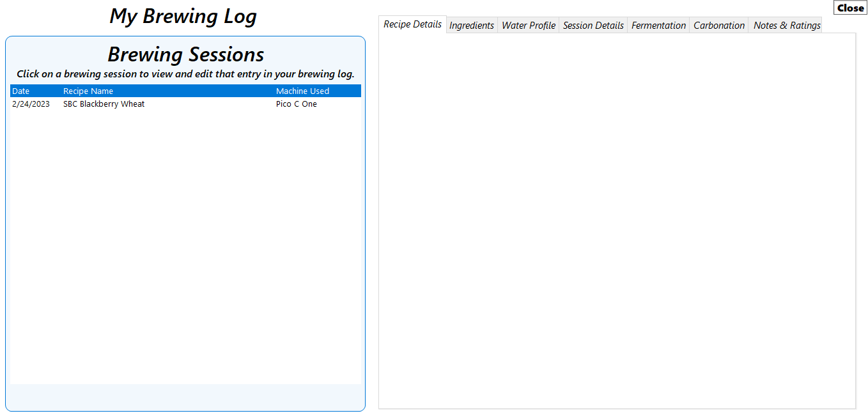
Task: Click the Close button
Action: (849, 7)
